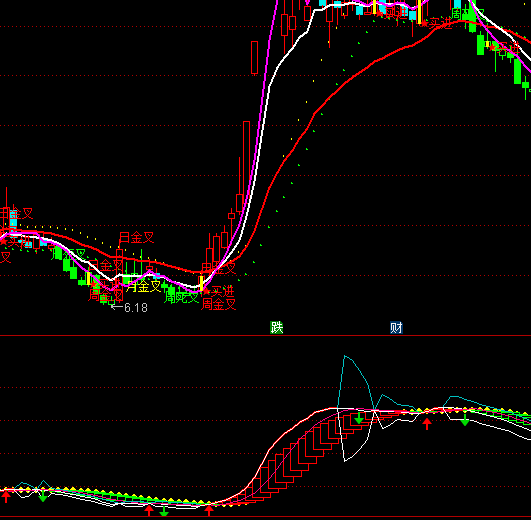Click the yellow 月金叉 signal label
Screen dimensions: 531x520
coord(144,286)
